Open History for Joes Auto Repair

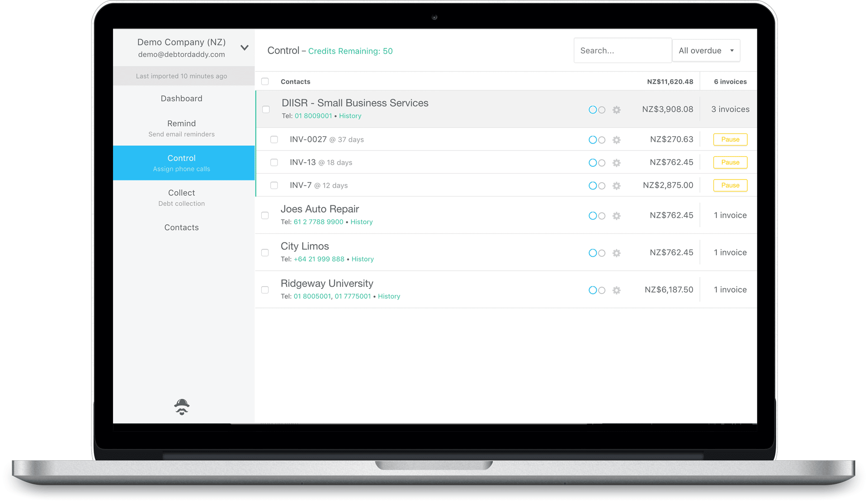click(362, 222)
